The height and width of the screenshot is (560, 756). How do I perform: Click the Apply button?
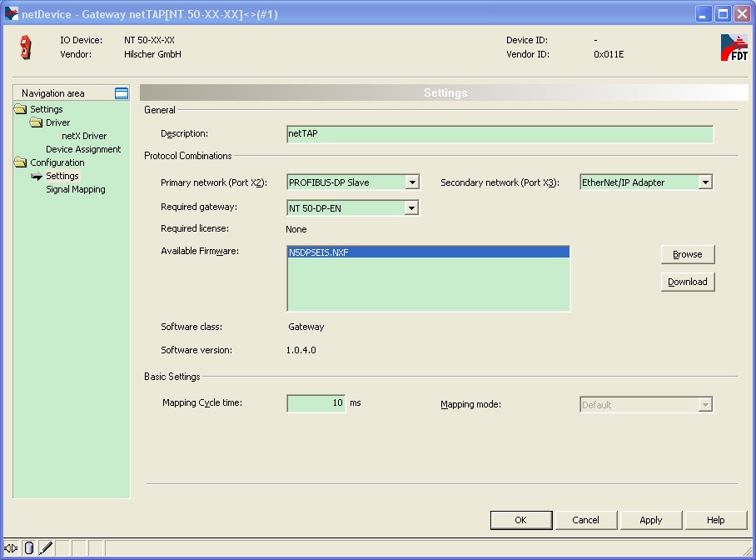[651, 520]
